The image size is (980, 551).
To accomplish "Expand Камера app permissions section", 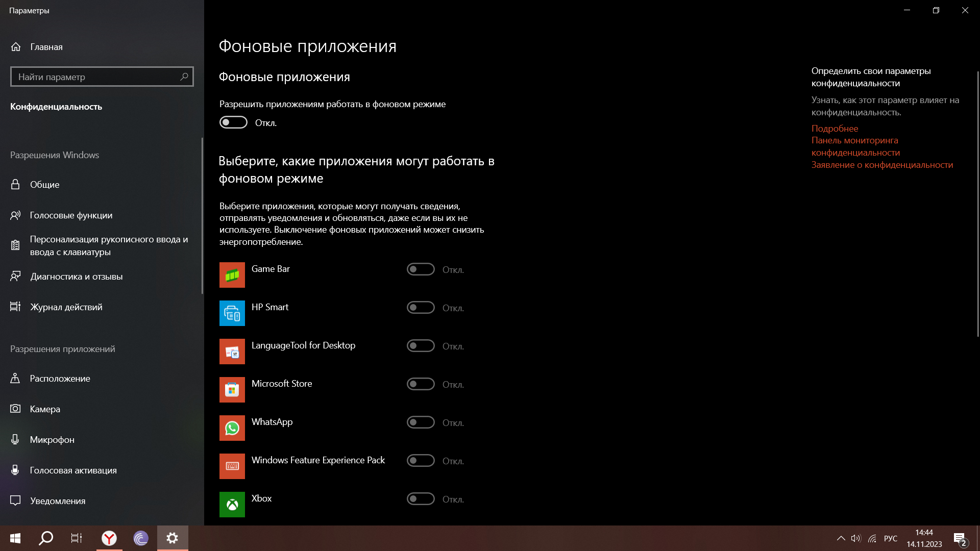I will click(44, 408).
